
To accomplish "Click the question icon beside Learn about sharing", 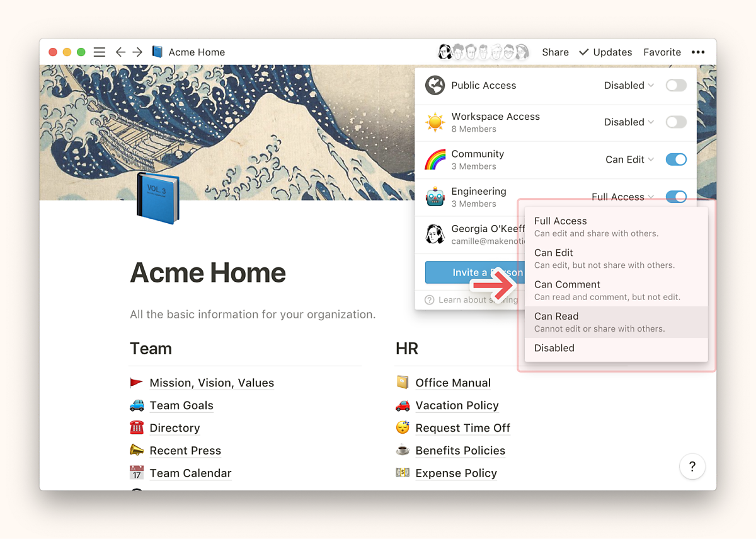I will [430, 300].
